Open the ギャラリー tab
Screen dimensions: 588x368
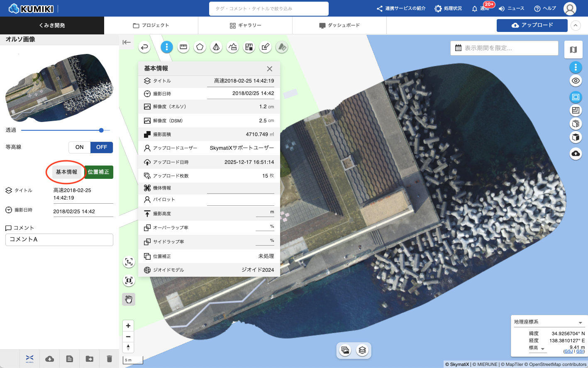tap(245, 25)
